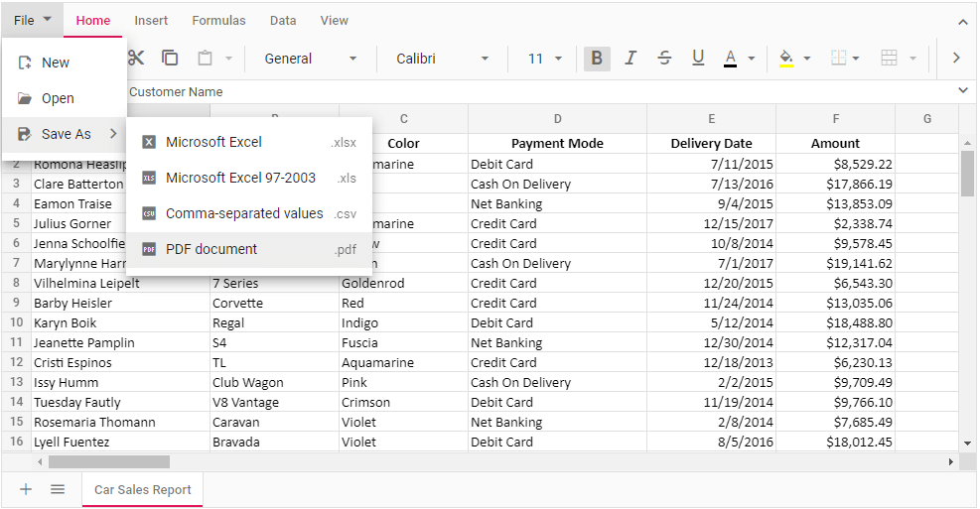Click the fill color bucket icon
This screenshot has height=509, width=980.
click(786, 59)
